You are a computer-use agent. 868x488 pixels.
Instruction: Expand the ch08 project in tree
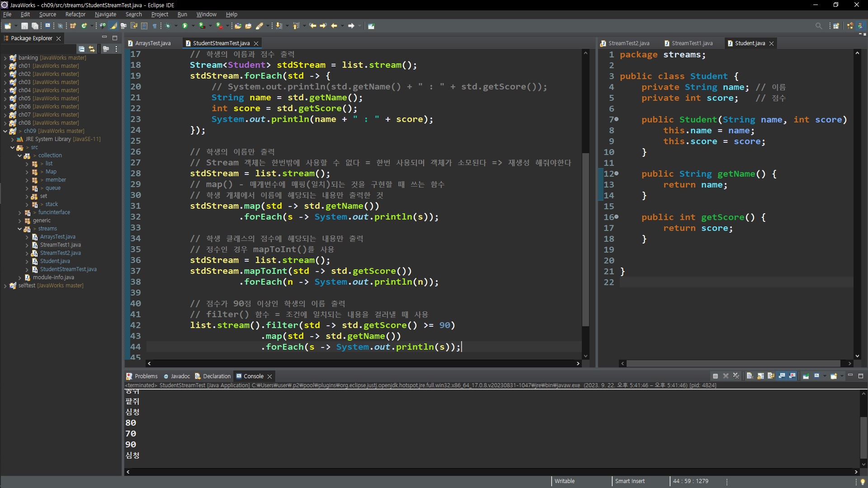coord(5,123)
